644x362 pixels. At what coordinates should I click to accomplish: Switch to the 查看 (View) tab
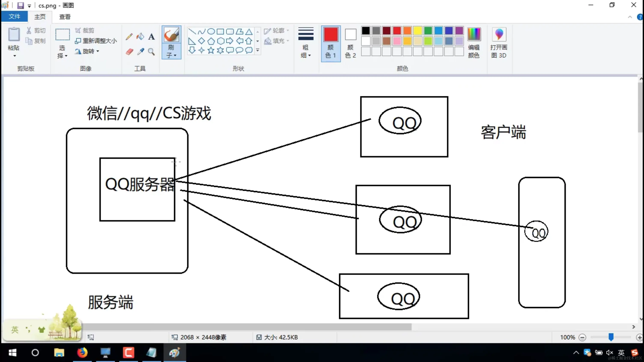(65, 17)
